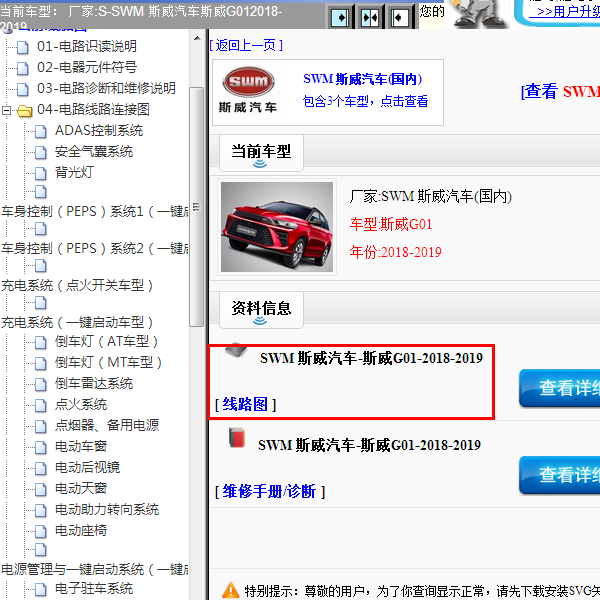
Task: Open 充电系统（一键启动车型） entry
Action: point(77,323)
